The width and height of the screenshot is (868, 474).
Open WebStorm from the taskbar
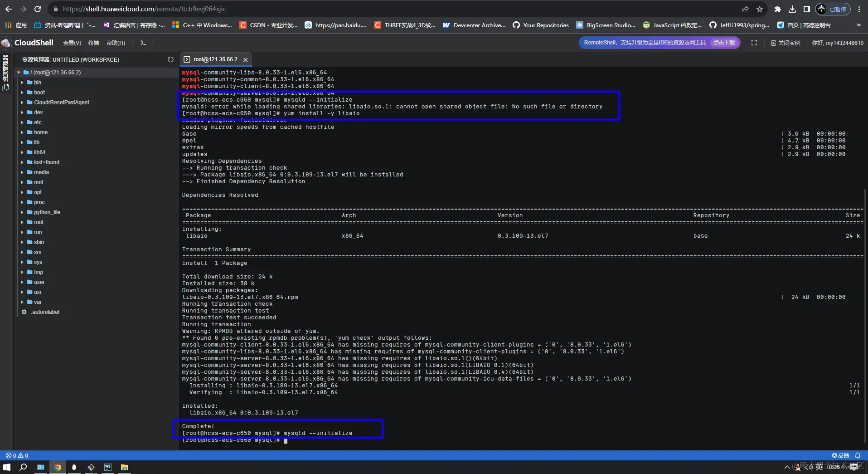tap(108, 467)
